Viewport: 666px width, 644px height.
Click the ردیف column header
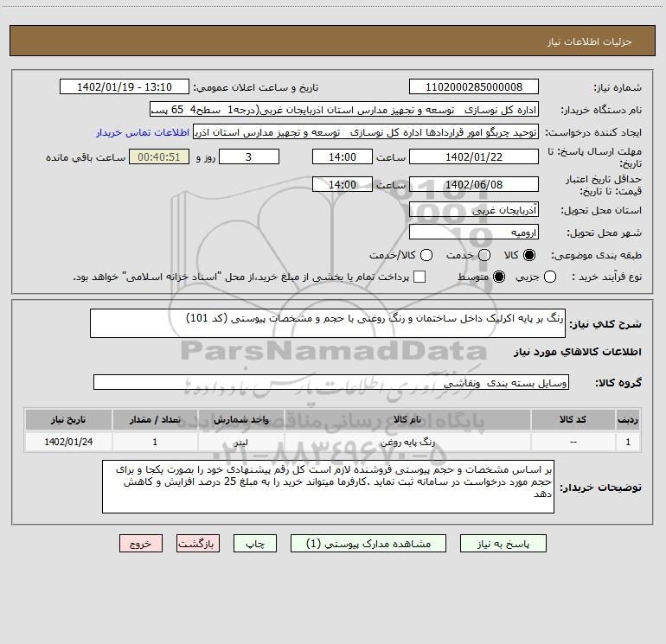[628, 419]
